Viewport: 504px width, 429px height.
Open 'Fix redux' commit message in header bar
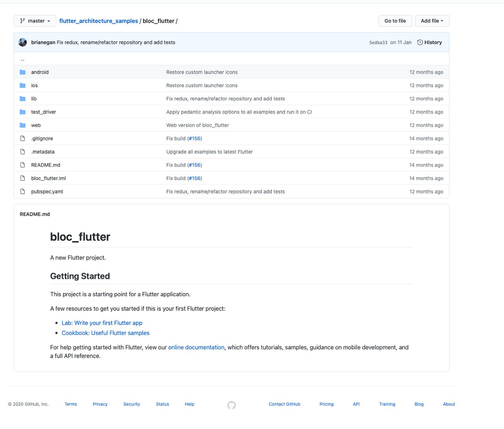[x=116, y=43]
